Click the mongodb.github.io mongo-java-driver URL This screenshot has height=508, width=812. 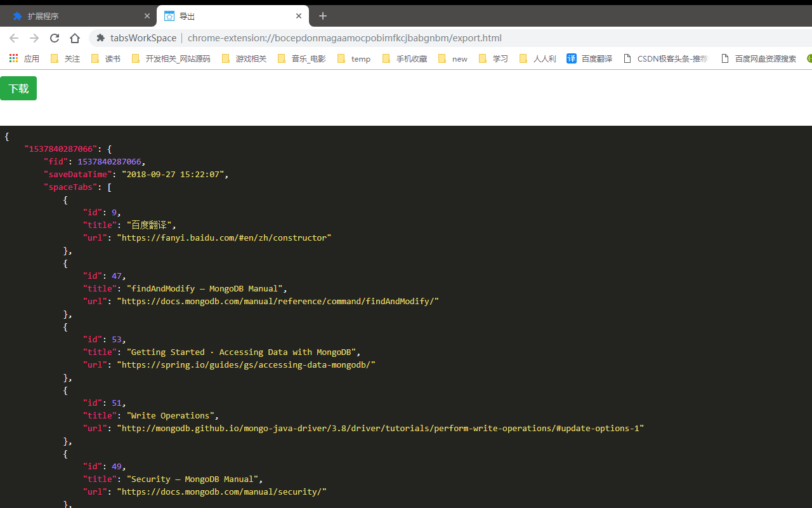point(381,429)
